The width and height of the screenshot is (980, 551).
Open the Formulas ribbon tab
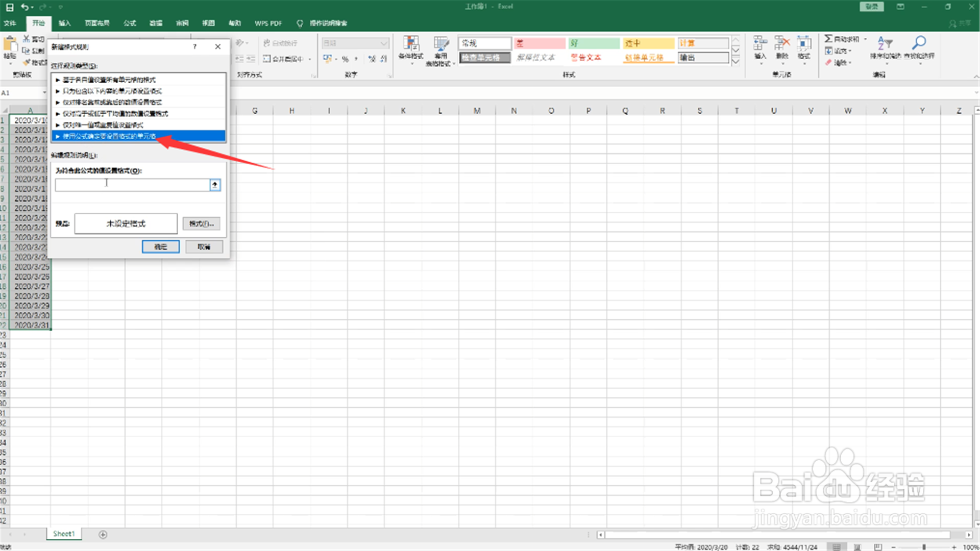[130, 23]
